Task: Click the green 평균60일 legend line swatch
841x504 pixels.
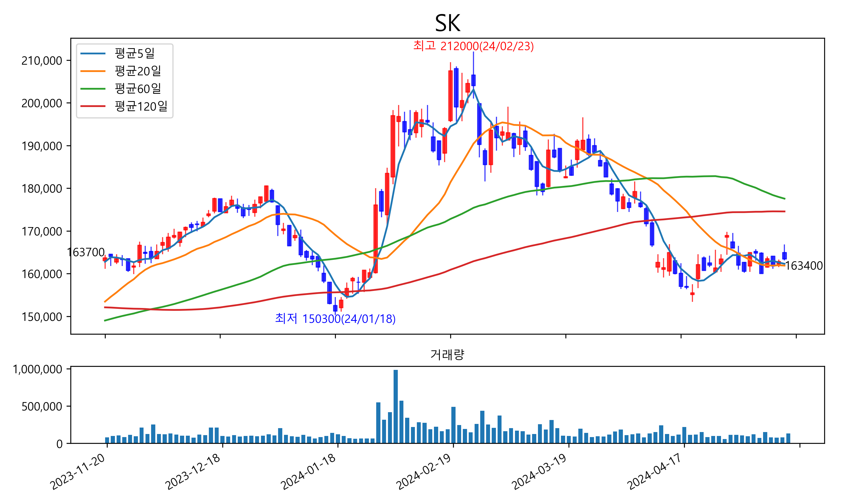Action: click(93, 89)
